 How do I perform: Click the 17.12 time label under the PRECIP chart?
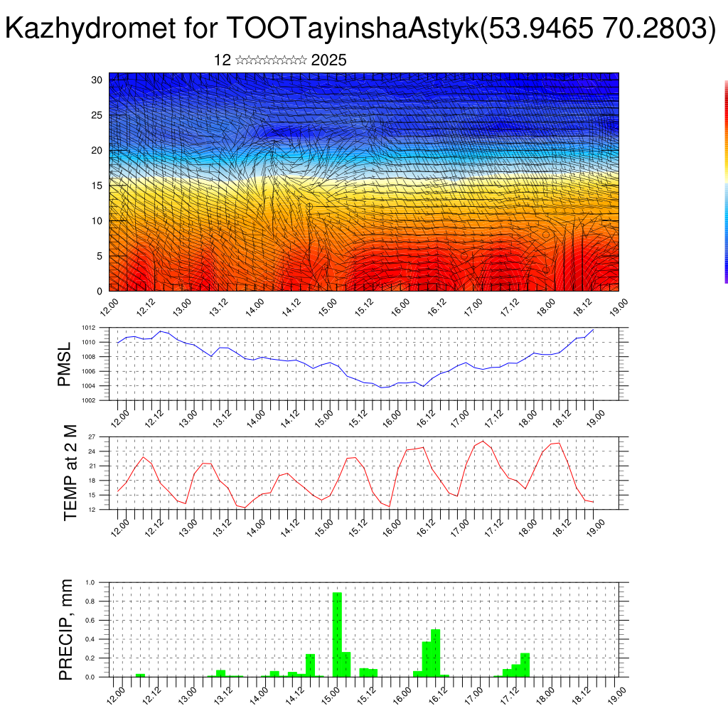pos(509,696)
